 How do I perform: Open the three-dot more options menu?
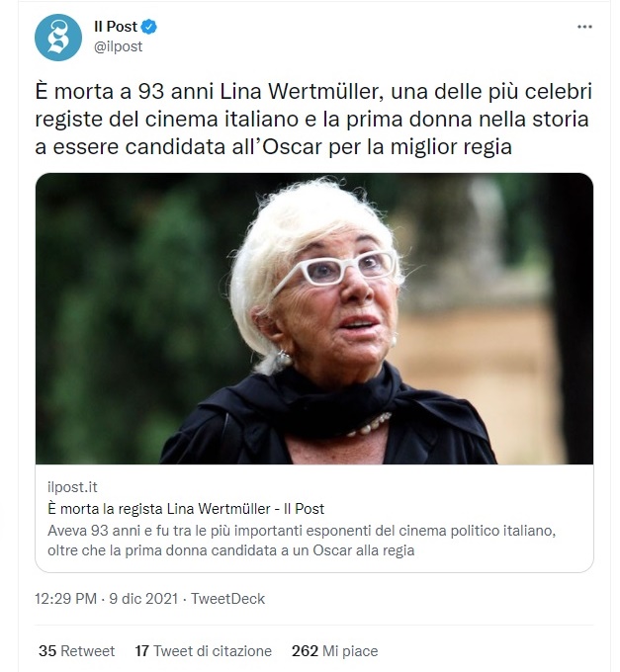pyautogui.click(x=584, y=27)
